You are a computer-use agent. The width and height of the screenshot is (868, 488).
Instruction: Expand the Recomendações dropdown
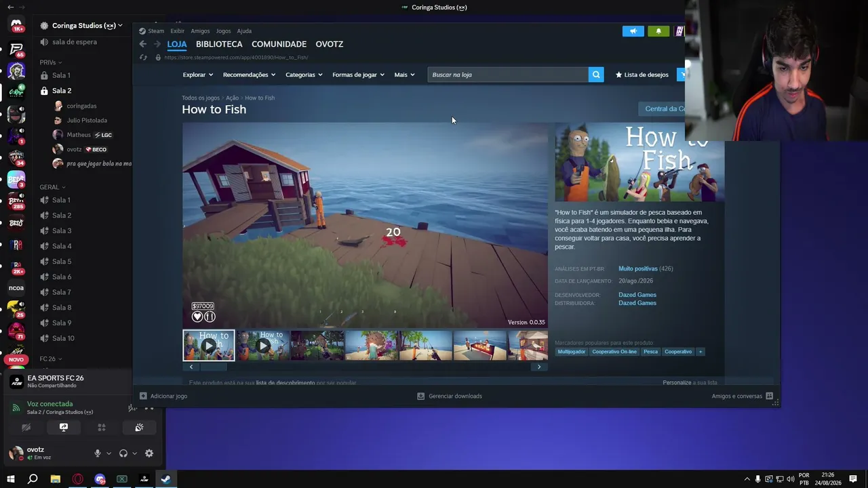[x=249, y=75]
